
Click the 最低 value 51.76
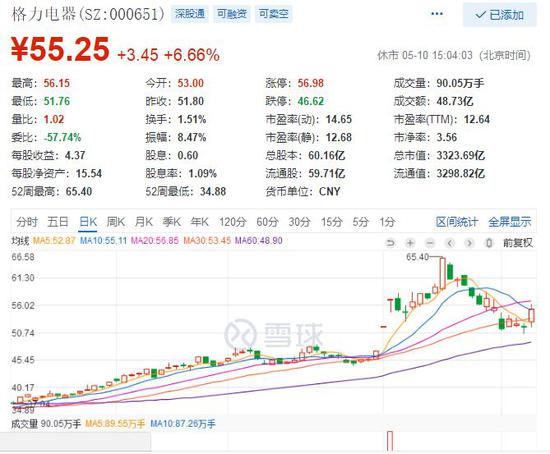[57, 101]
